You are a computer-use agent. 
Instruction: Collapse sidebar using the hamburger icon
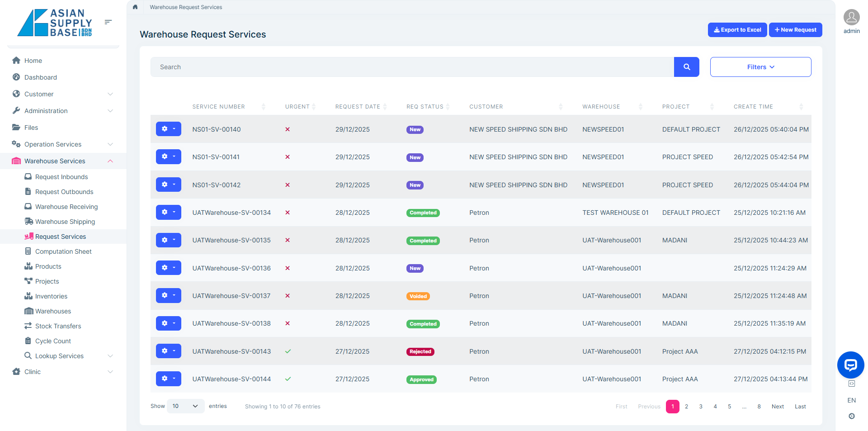tap(108, 22)
